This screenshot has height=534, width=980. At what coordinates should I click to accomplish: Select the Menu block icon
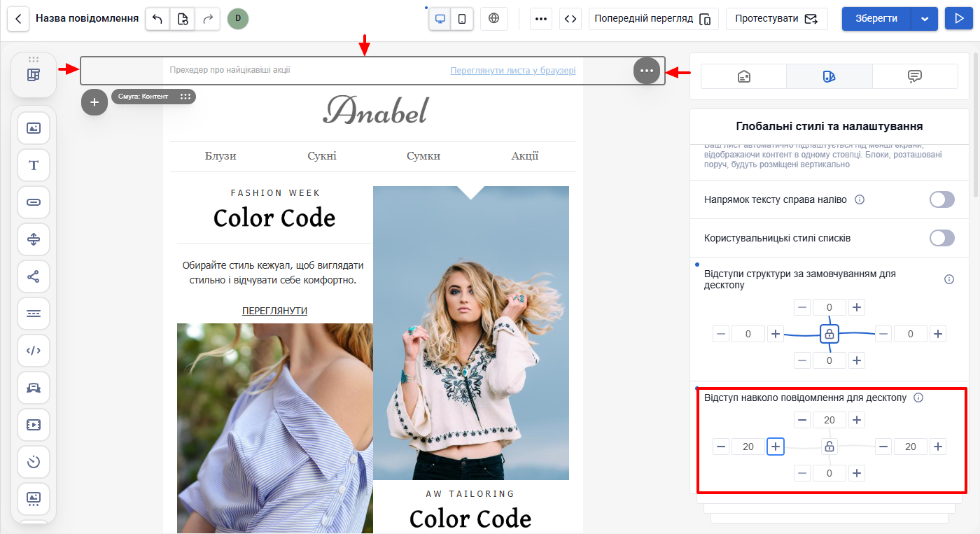(x=34, y=314)
